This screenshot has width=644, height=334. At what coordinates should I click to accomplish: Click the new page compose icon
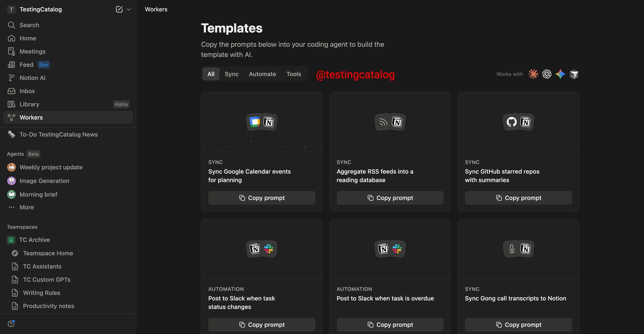[119, 9]
